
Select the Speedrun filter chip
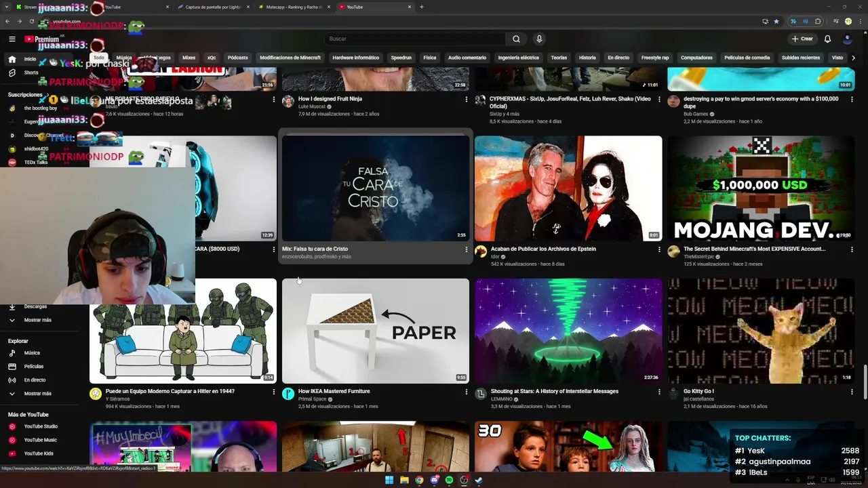pyautogui.click(x=401, y=58)
